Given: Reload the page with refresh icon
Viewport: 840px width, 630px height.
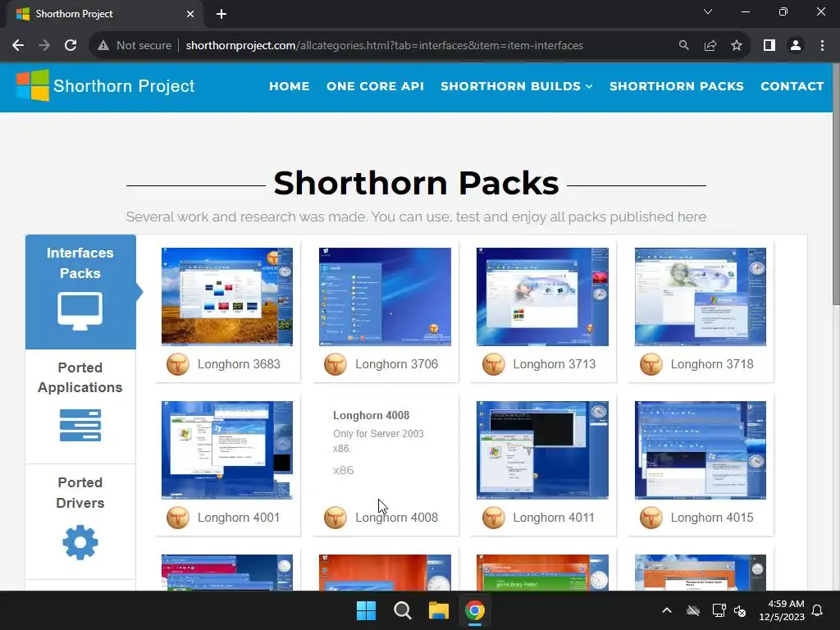Looking at the screenshot, I should coord(71,46).
